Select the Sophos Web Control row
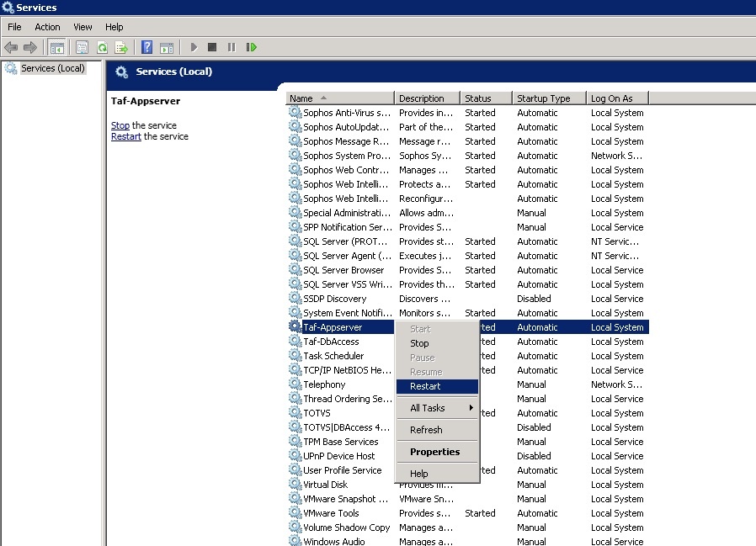This screenshot has height=546, width=756. (468, 170)
